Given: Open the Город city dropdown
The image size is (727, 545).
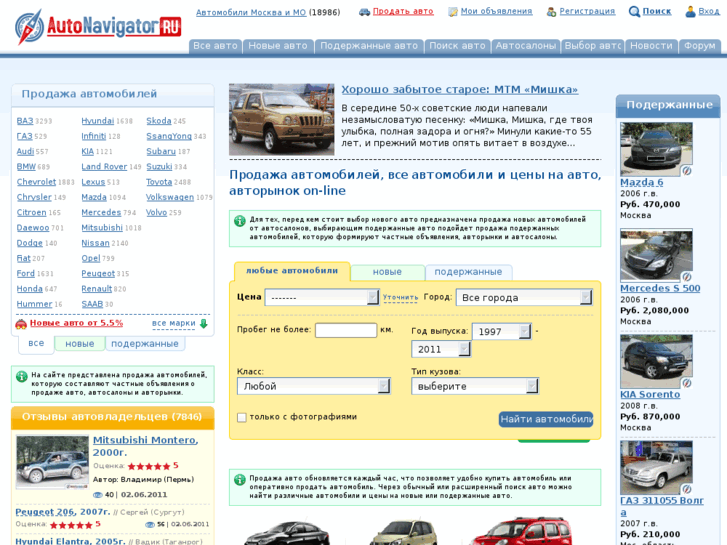Looking at the screenshot, I should coord(524,297).
